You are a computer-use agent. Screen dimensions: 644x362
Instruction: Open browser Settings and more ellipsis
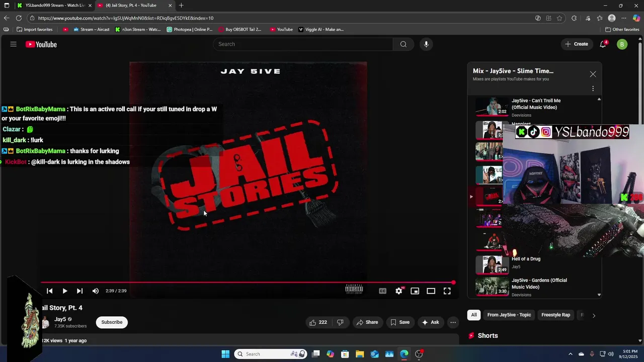pyautogui.click(x=624, y=18)
